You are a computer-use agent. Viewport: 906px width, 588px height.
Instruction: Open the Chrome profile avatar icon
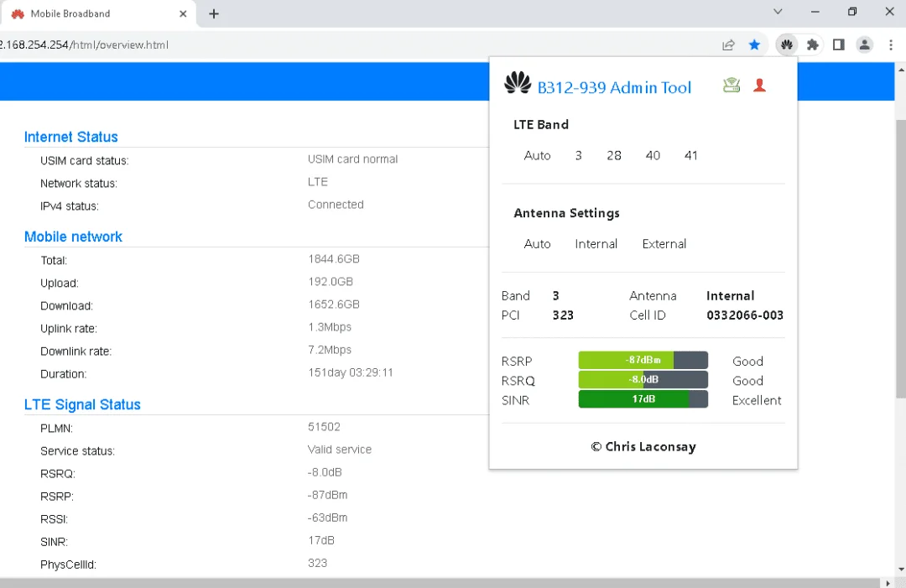864,44
